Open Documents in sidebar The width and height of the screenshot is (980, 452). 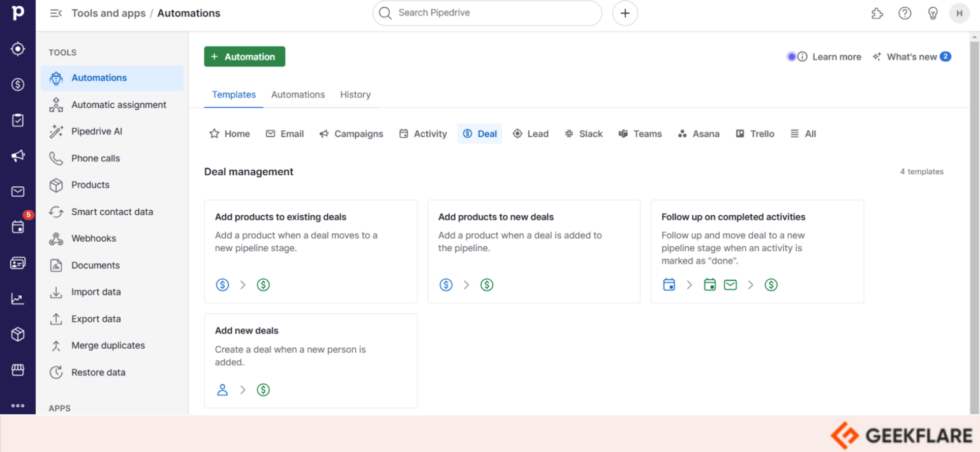point(112,265)
